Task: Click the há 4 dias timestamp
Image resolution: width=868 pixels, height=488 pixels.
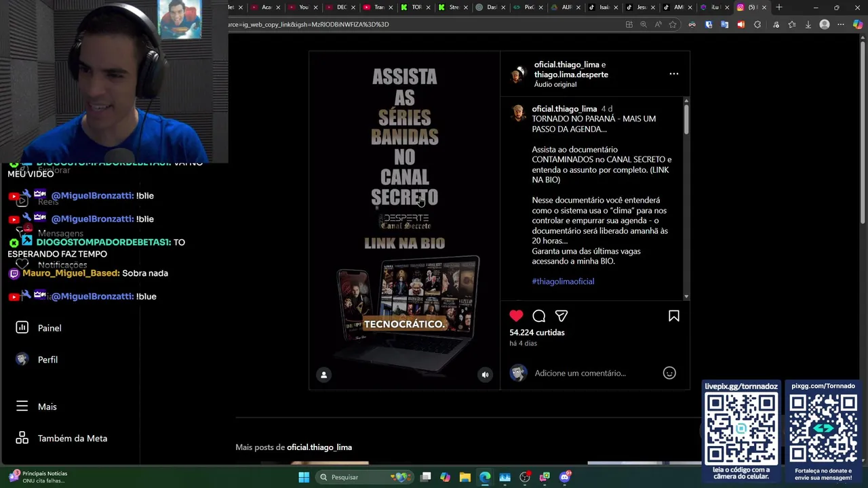Action: (x=523, y=344)
